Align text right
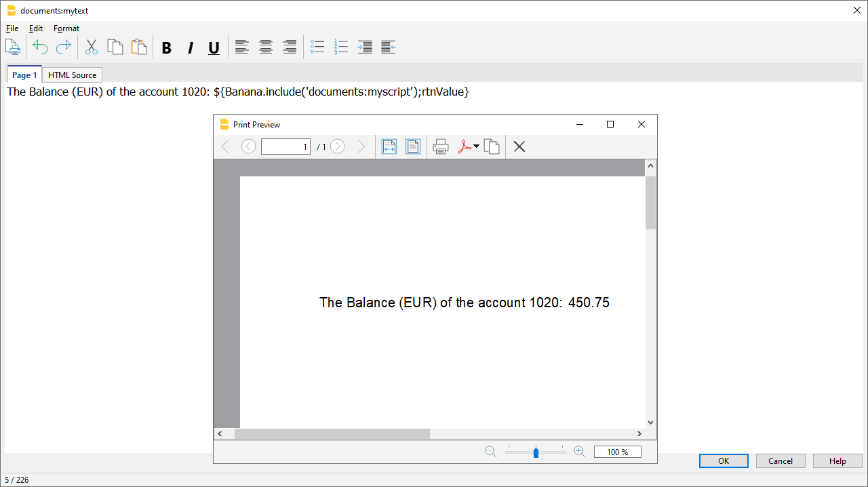 290,47
